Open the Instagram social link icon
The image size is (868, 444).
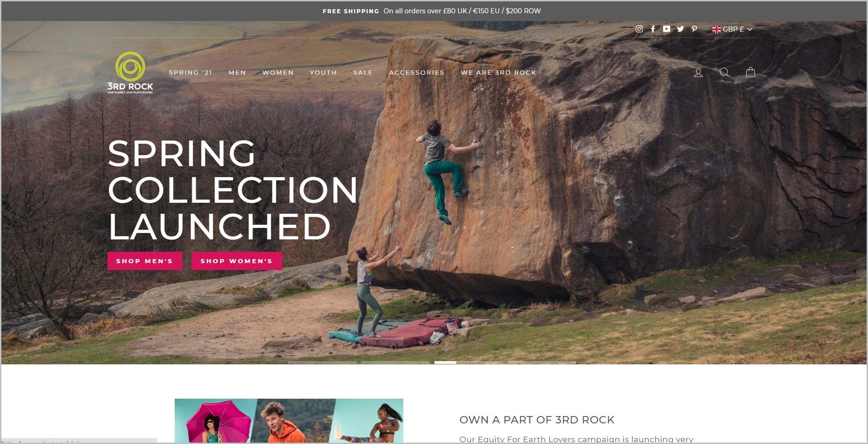coord(639,29)
